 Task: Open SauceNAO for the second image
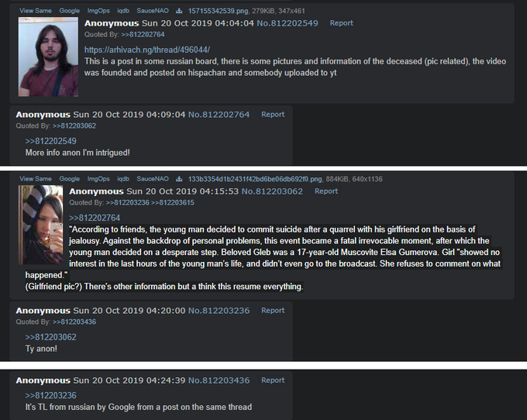pos(153,179)
